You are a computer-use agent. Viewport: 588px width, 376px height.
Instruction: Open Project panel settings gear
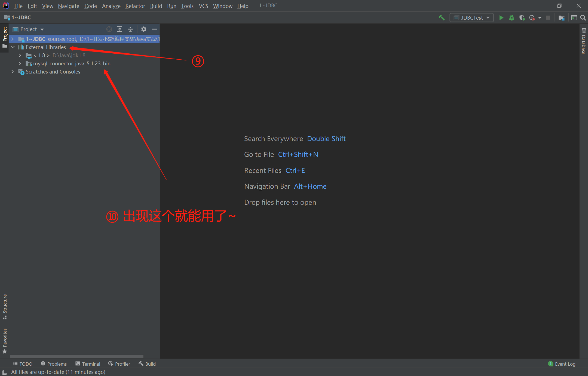144,29
